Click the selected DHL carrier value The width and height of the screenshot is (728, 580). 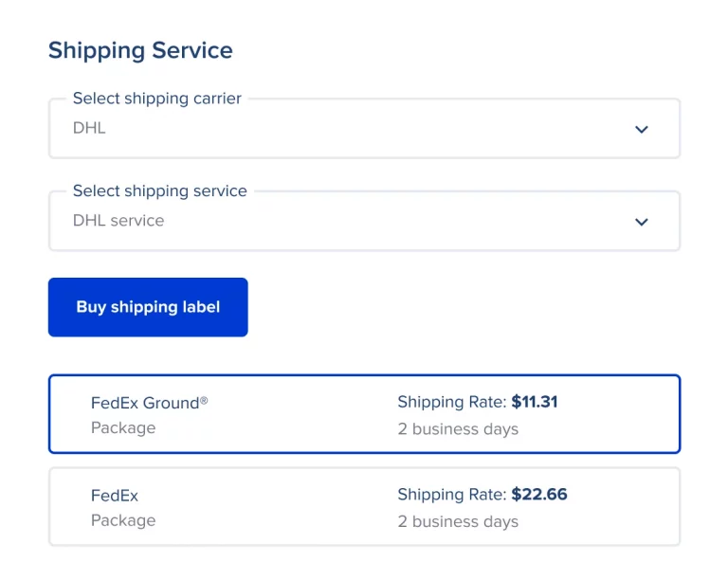pos(89,127)
